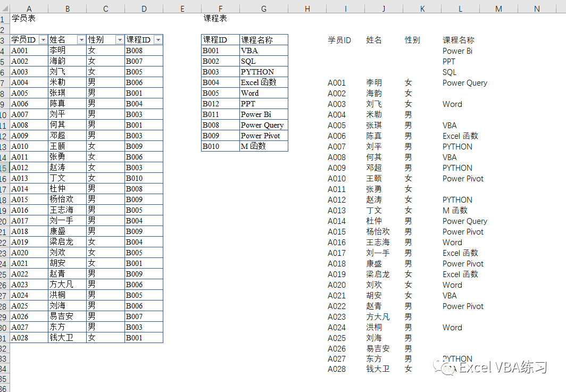The width and height of the screenshot is (566, 392).
Task: Select A020 in result column I
Action: tap(336, 285)
